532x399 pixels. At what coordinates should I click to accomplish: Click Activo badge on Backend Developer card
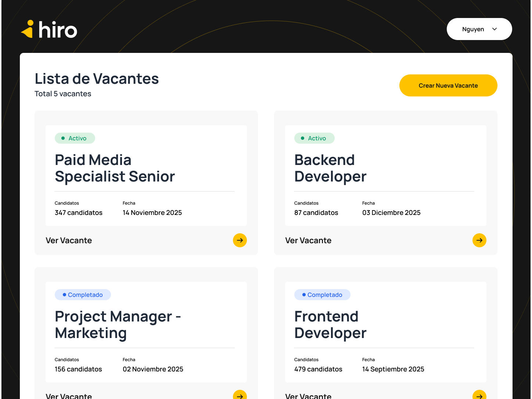314,138
